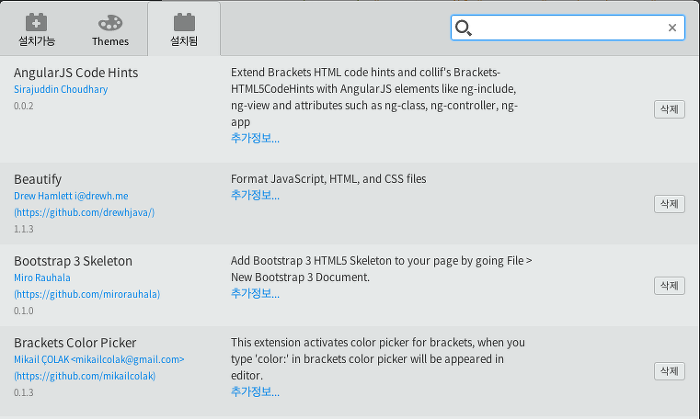Open Sirajuddin Choudhary author link
The image size is (700, 419).
coord(61,89)
